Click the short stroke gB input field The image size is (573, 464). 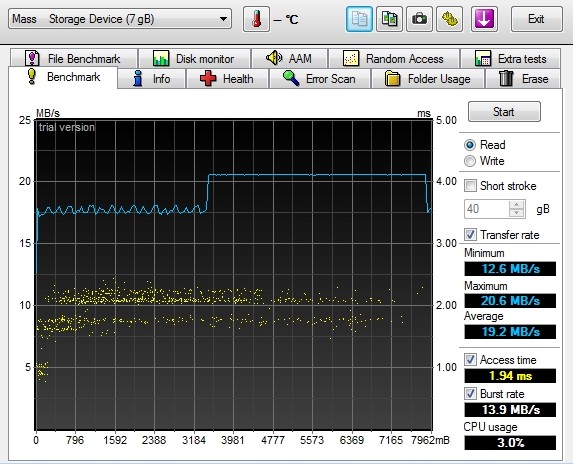point(486,209)
